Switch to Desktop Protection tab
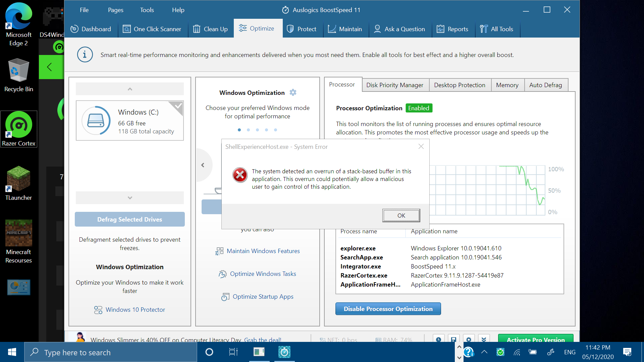 [460, 85]
